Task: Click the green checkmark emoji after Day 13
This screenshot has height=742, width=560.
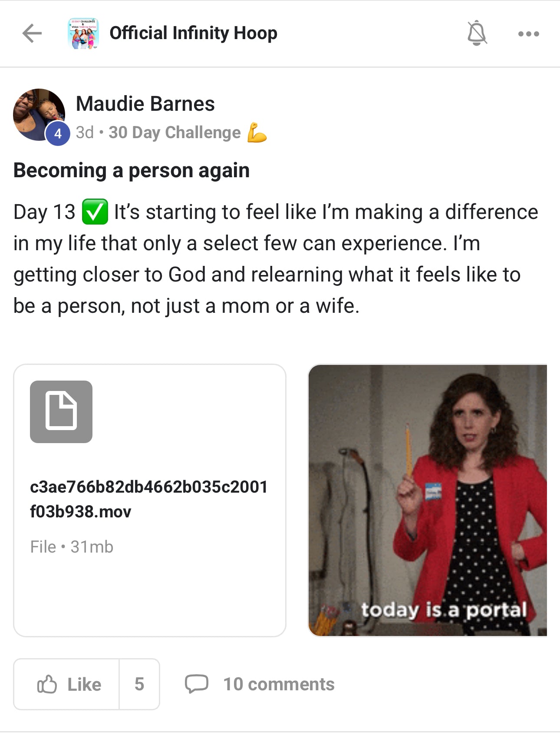Action: click(95, 212)
